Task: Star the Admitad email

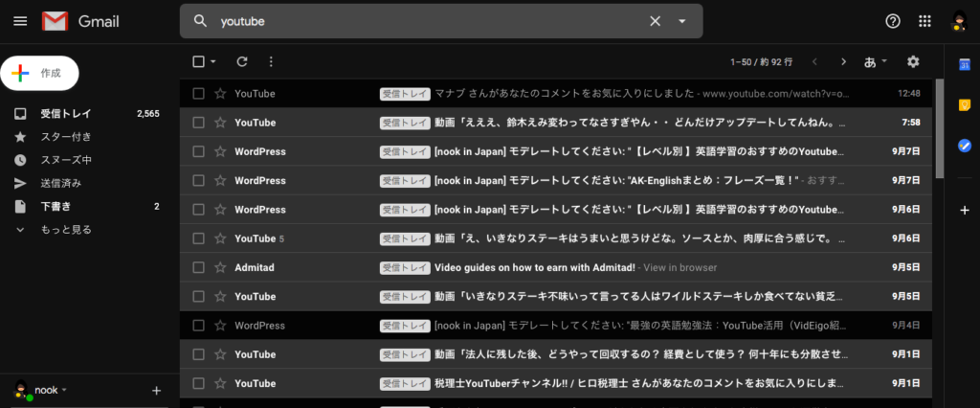Action: [x=220, y=267]
